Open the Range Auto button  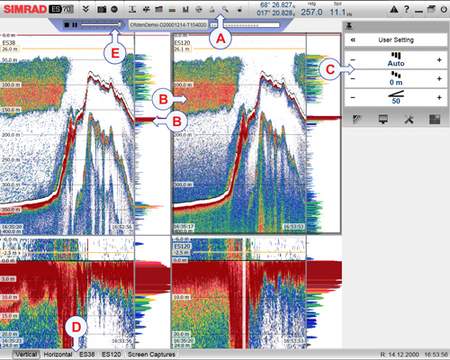[x=396, y=60]
